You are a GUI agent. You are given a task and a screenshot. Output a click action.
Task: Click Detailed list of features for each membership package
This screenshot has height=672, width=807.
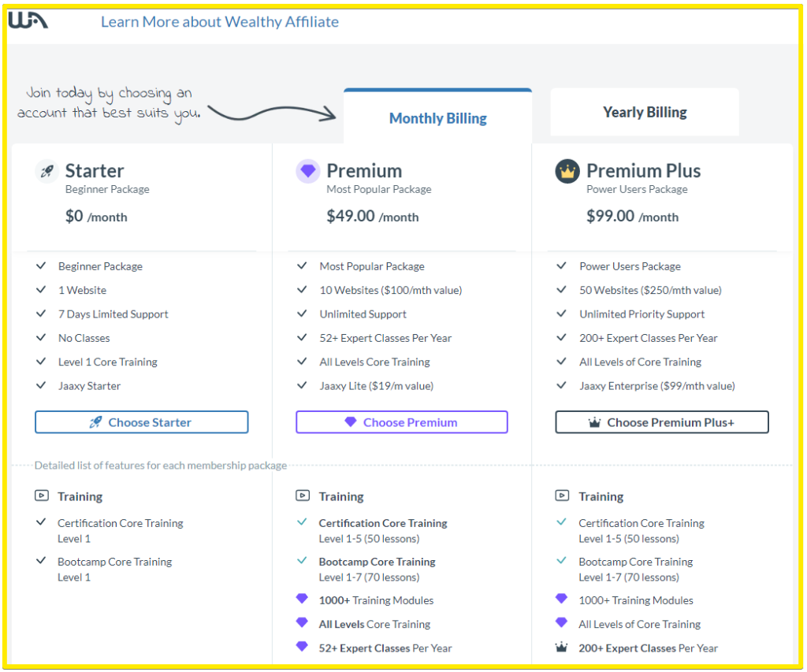(x=161, y=465)
